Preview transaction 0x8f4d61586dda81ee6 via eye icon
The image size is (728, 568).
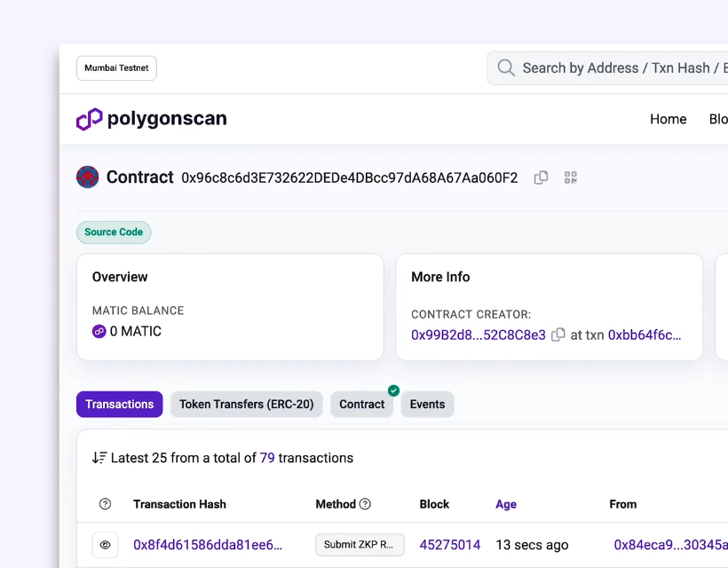click(106, 545)
